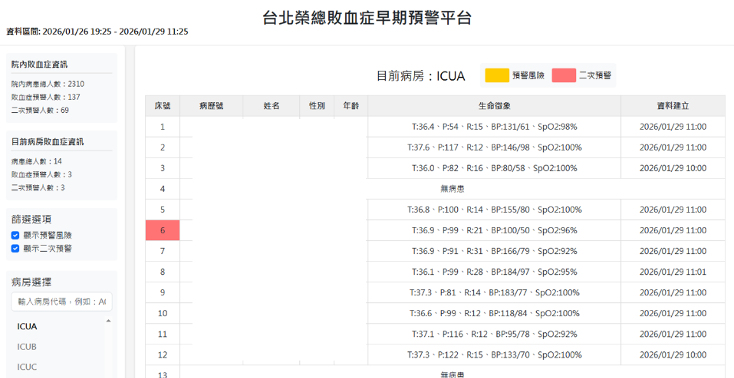The image size is (734, 378).
Task: Click the 生命徵象 column header
Action: pyautogui.click(x=494, y=106)
